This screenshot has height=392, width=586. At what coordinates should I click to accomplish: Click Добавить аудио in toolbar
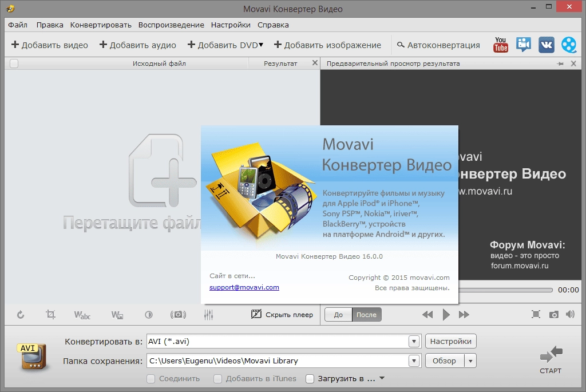coord(138,45)
